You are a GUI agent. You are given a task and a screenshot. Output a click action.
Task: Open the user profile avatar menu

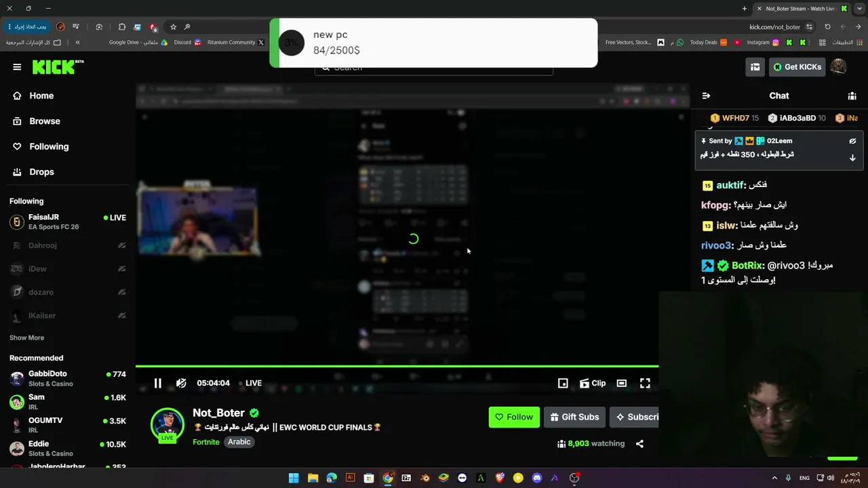(838, 66)
